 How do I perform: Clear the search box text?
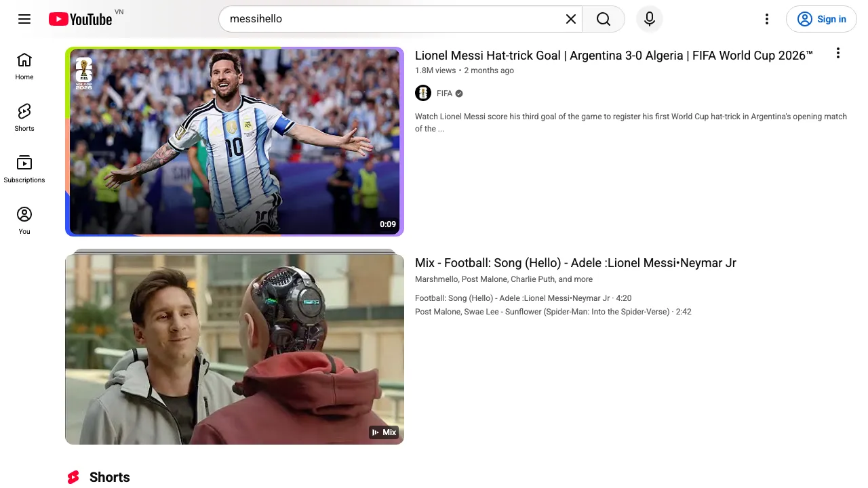[571, 19]
